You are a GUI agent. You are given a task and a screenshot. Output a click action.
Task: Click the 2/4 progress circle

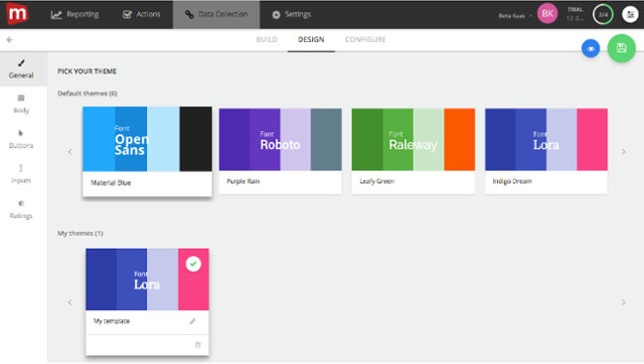tap(603, 14)
